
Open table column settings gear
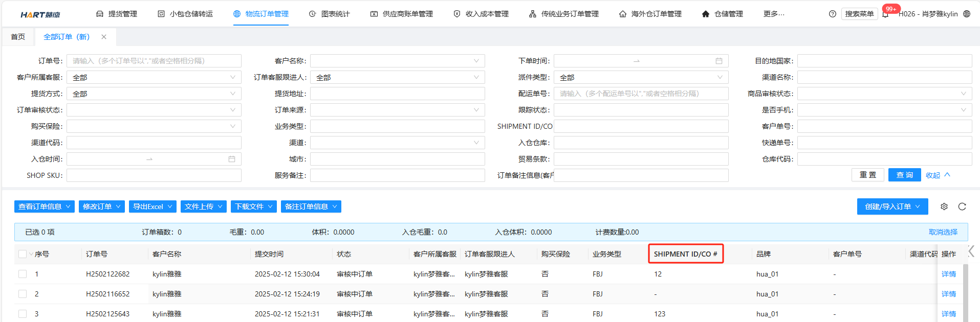tap(944, 206)
